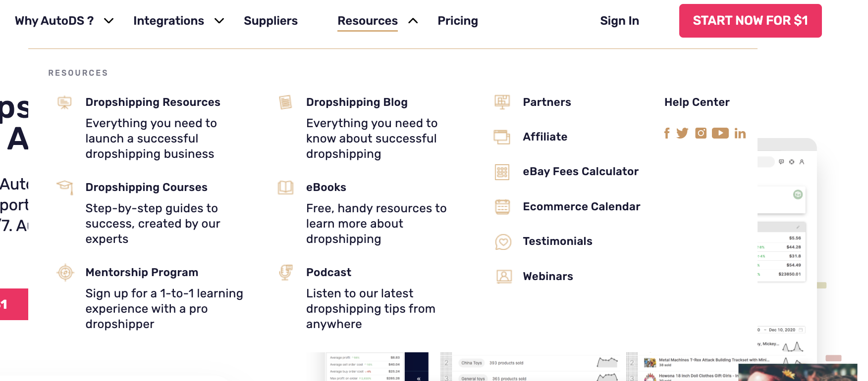Go to the Pricing page
868x381 pixels.
(458, 21)
